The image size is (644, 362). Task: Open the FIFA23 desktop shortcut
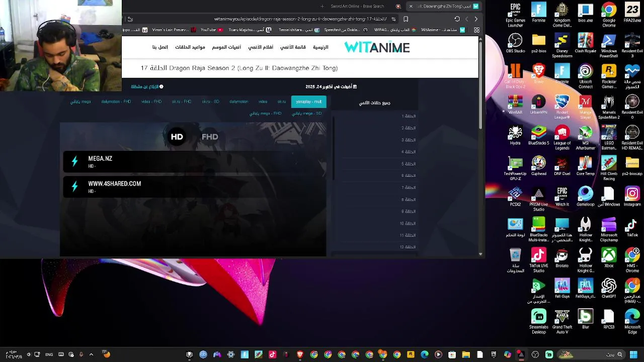632,13
